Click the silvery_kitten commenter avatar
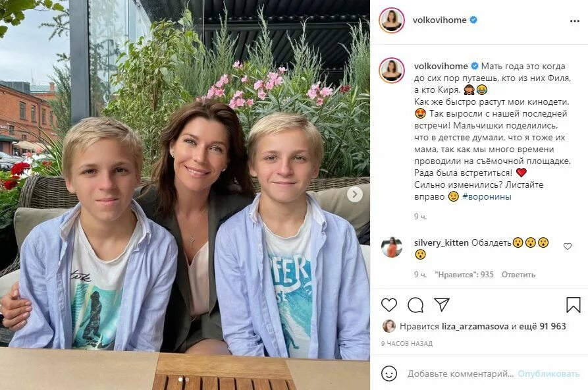The width and height of the screenshot is (588, 390). click(392, 247)
